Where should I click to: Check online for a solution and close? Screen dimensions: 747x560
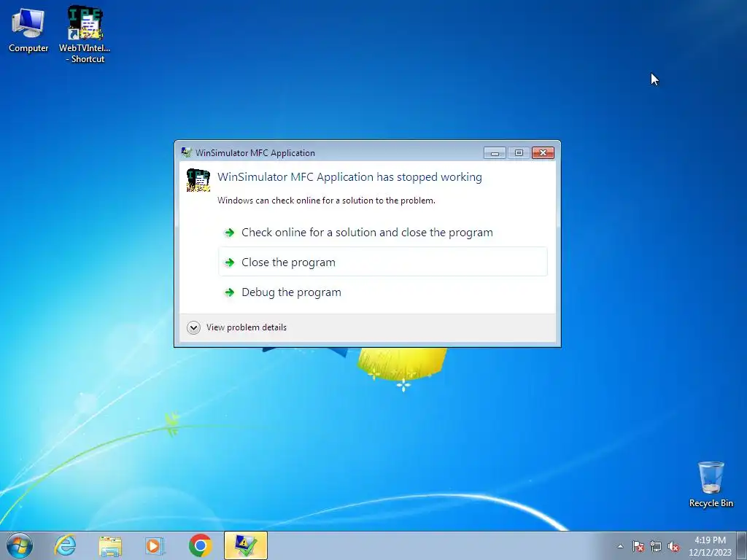click(382, 233)
